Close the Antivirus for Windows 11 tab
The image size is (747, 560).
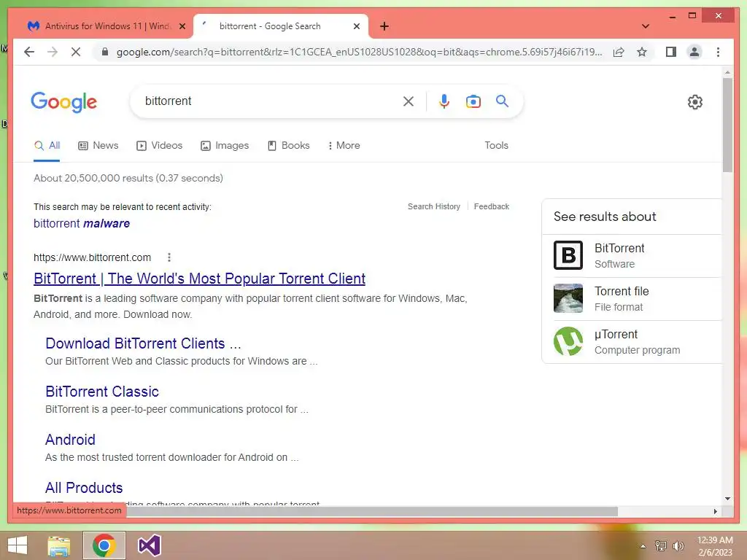click(182, 26)
